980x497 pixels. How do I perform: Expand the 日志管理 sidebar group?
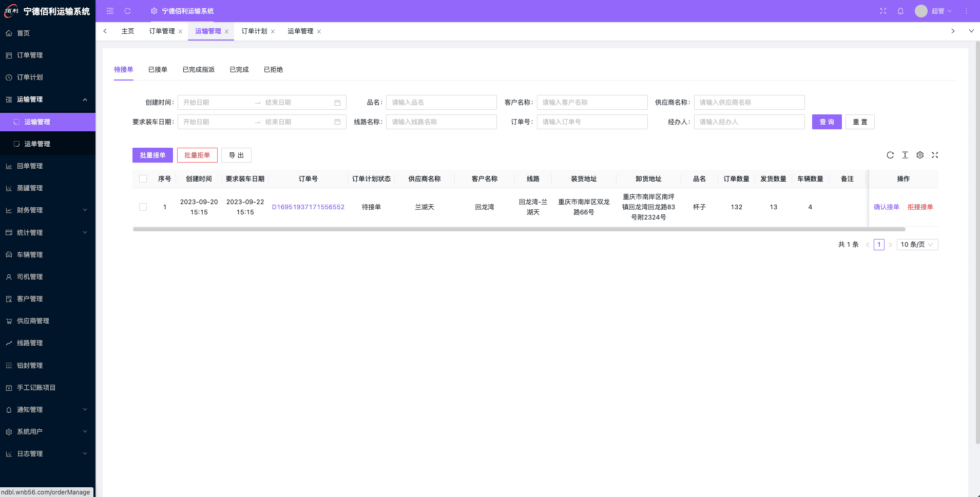tap(48, 453)
